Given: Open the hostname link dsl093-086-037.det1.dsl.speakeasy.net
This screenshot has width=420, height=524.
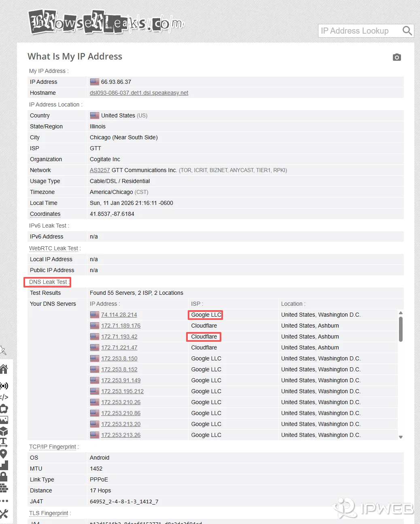Looking at the screenshot, I should point(139,93).
